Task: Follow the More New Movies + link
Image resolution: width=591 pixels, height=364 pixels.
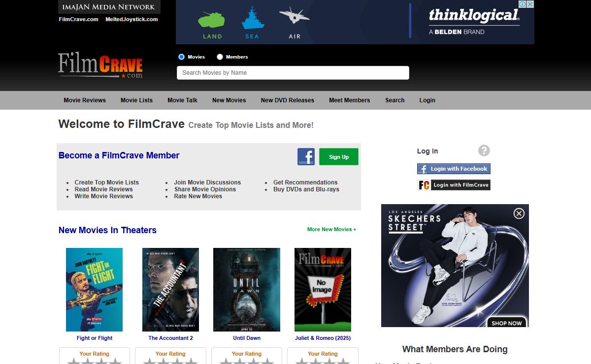Action: tap(331, 229)
